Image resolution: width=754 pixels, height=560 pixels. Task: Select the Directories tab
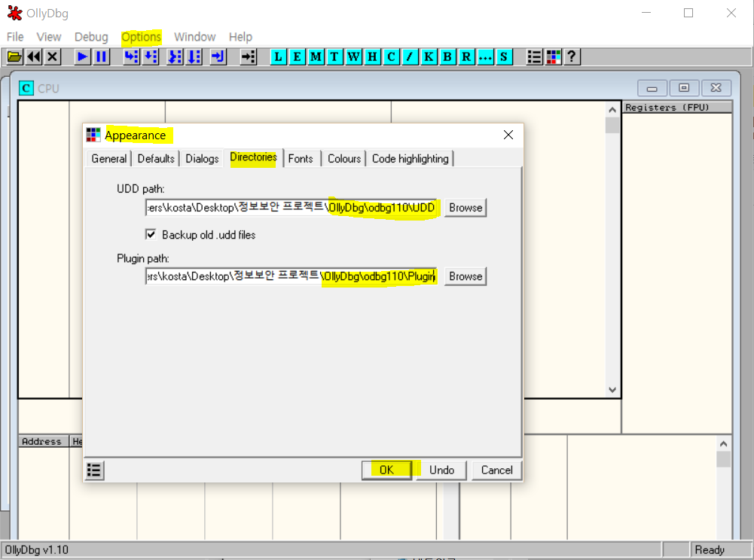253,157
